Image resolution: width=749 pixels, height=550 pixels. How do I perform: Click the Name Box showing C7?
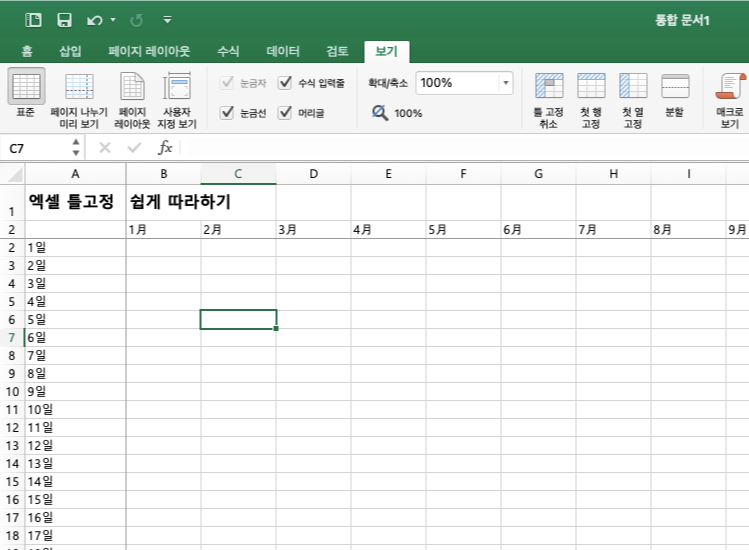click(x=38, y=148)
